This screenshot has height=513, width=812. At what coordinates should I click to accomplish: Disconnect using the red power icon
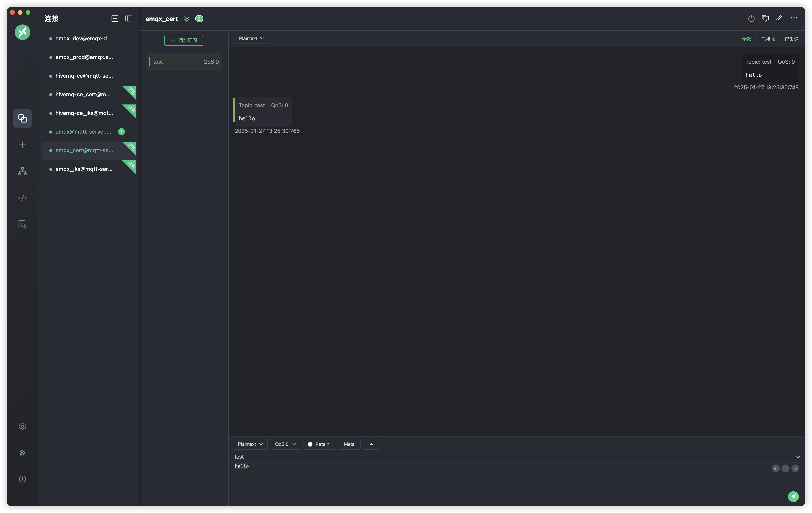tap(751, 19)
